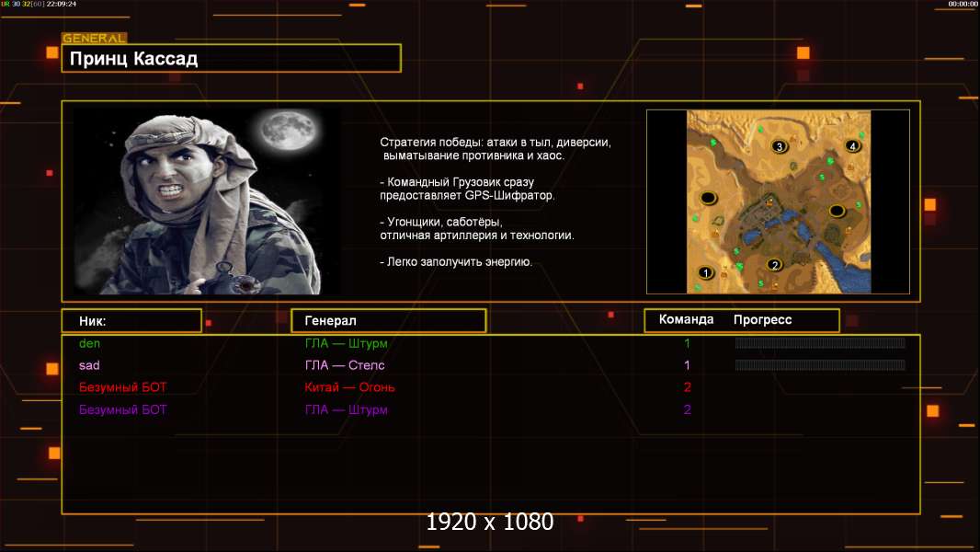Click the purple 'Безумный БОТ' player name
980x552 pixels.
click(x=123, y=409)
